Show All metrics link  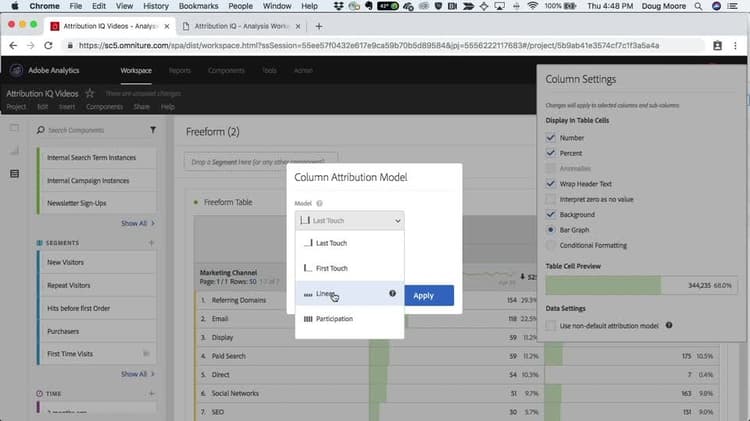137,223
